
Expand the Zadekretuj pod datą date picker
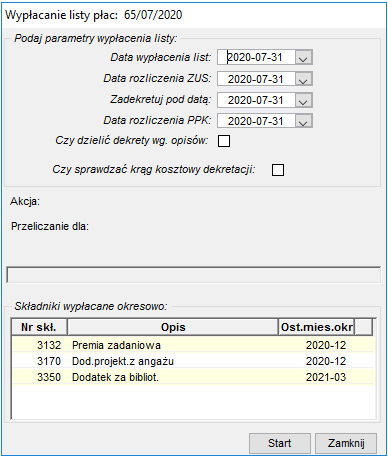pyautogui.click(x=303, y=100)
